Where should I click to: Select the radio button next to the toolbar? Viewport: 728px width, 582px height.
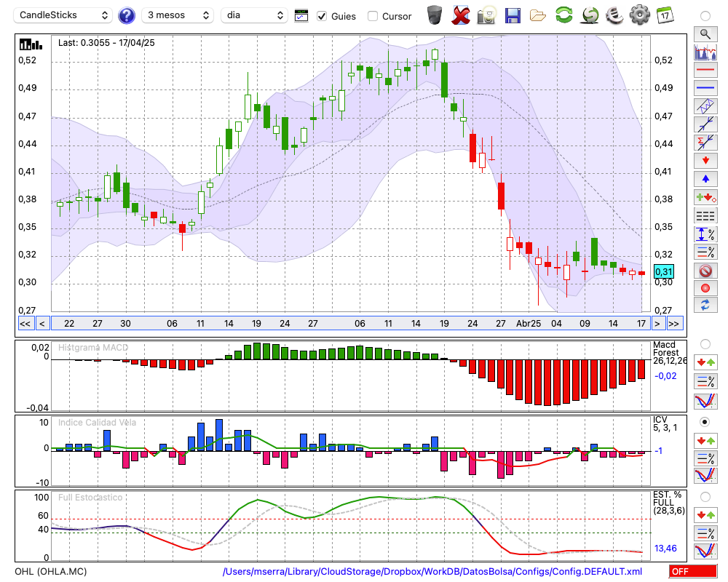[705, 16]
